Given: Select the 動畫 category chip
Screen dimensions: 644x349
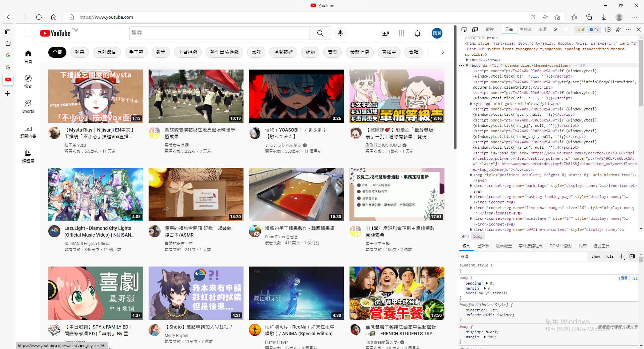Looking at the screenshot, I should coord(79,52).
